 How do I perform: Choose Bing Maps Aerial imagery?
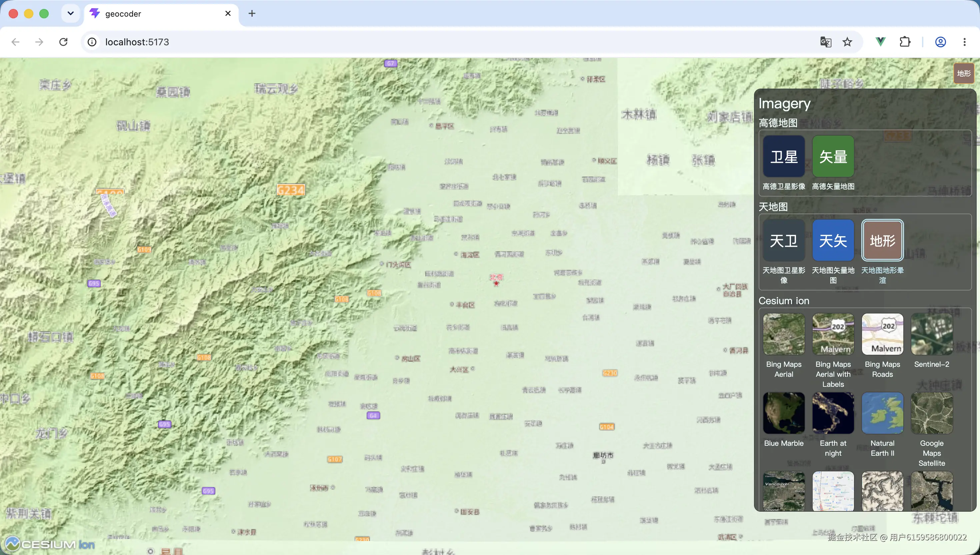pos(784,346)
